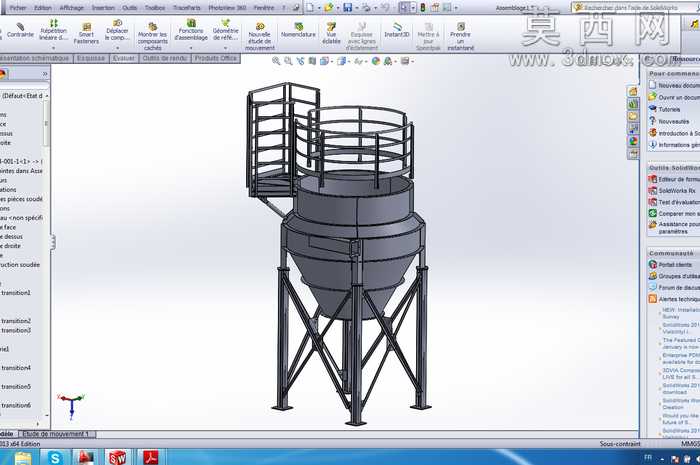Click Zoom to fit view icon
The height and width of the screenshot is (465, 700).
pyautogui.click(x=276, y=61)
